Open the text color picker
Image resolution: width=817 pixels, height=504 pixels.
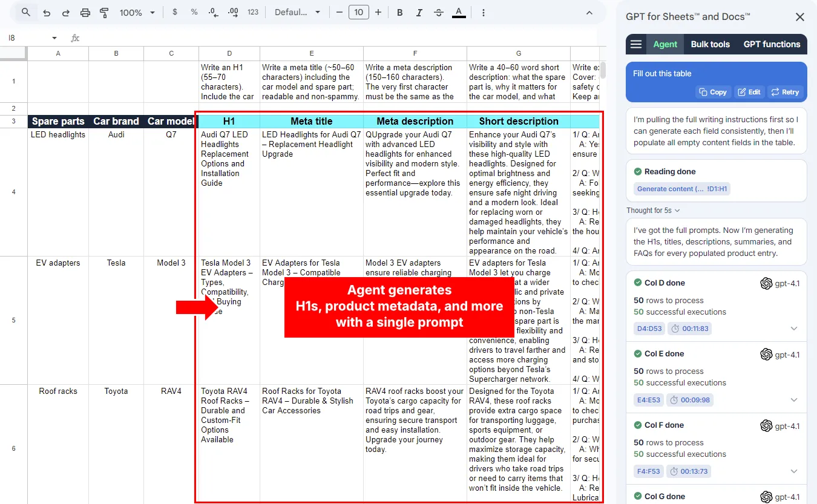point(459,11)
